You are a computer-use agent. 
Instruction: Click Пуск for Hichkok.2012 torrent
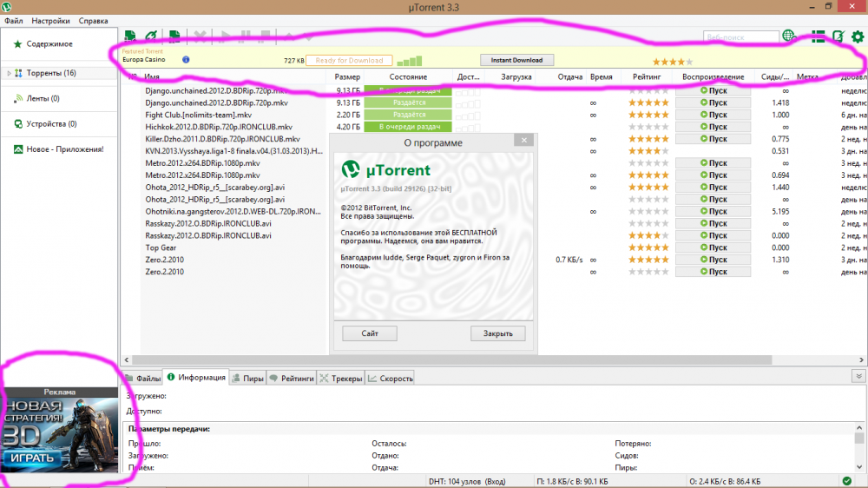click(713, 127)
